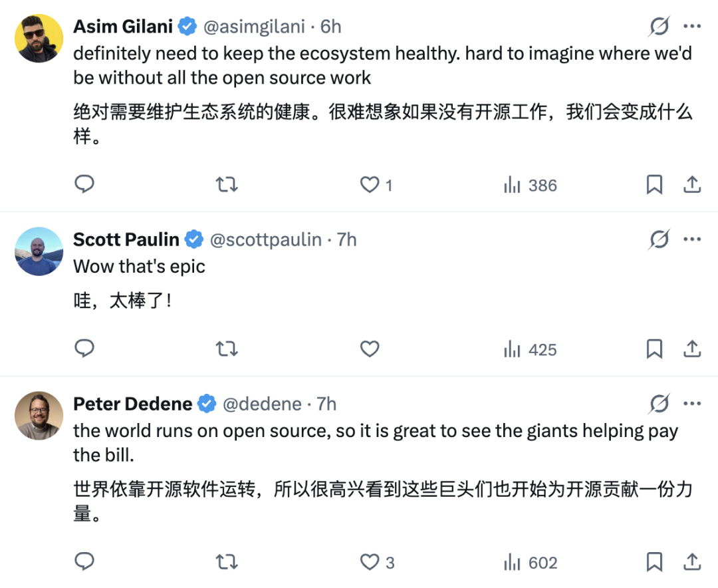Like Scott Paulin's "Wow that's epic" tweet
718x588 pixels.
pyautogui.click(x=370, y=349)
